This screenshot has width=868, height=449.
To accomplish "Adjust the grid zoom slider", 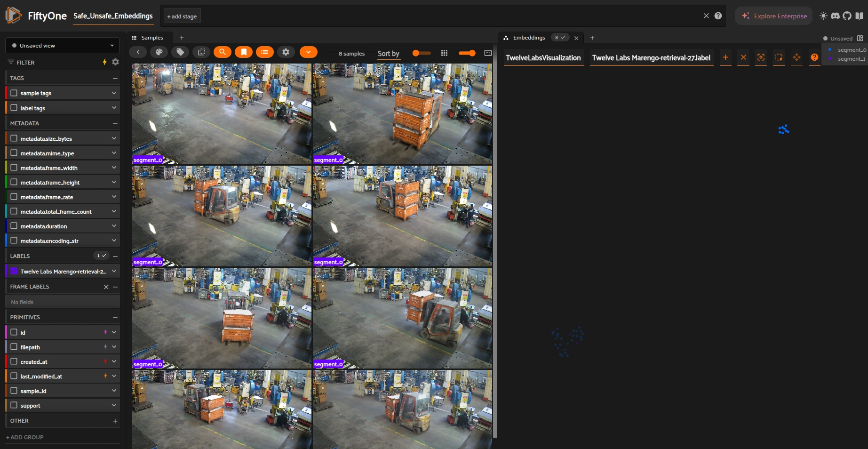I will [x=467, y=53].
